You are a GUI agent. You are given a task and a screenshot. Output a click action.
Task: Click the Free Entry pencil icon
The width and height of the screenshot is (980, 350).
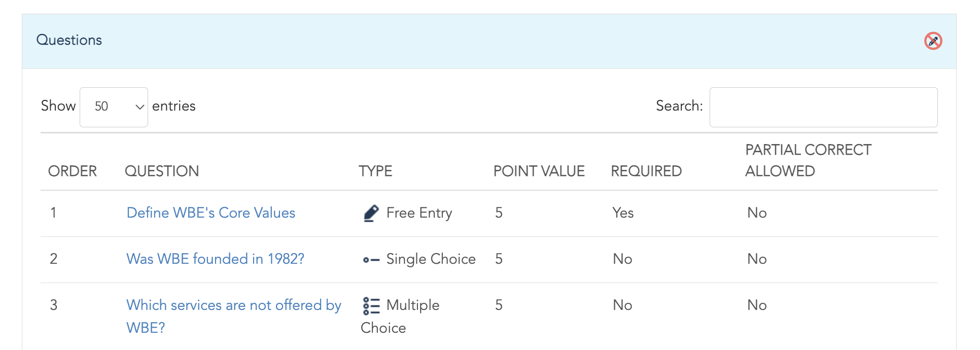[x=371, y=213]
